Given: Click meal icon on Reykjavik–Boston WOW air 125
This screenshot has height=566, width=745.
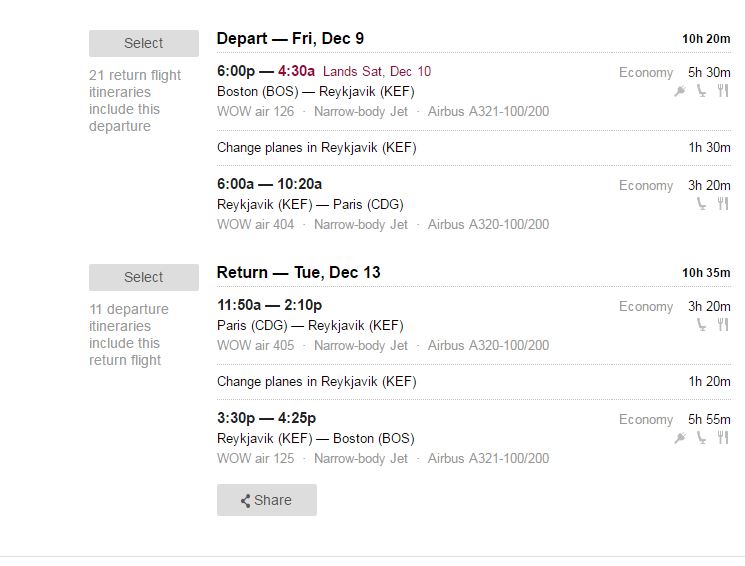Looking at the screenshot, I should point(723,437).
